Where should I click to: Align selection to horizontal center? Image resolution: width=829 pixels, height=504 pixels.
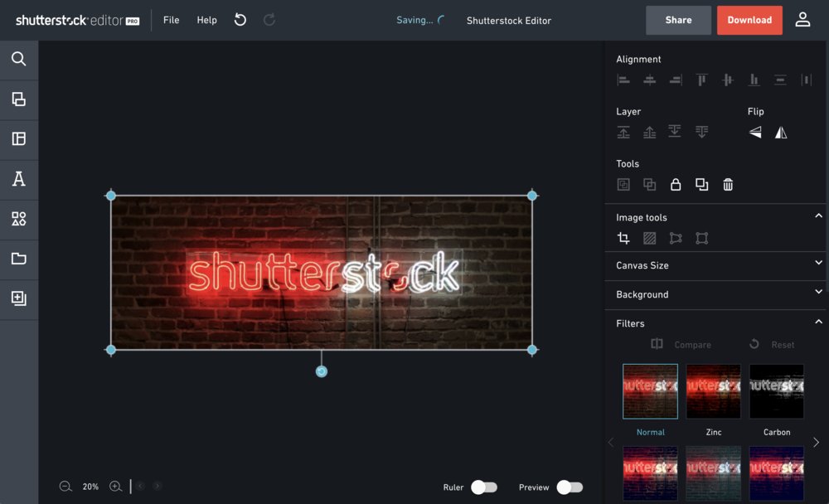point(649,80)
